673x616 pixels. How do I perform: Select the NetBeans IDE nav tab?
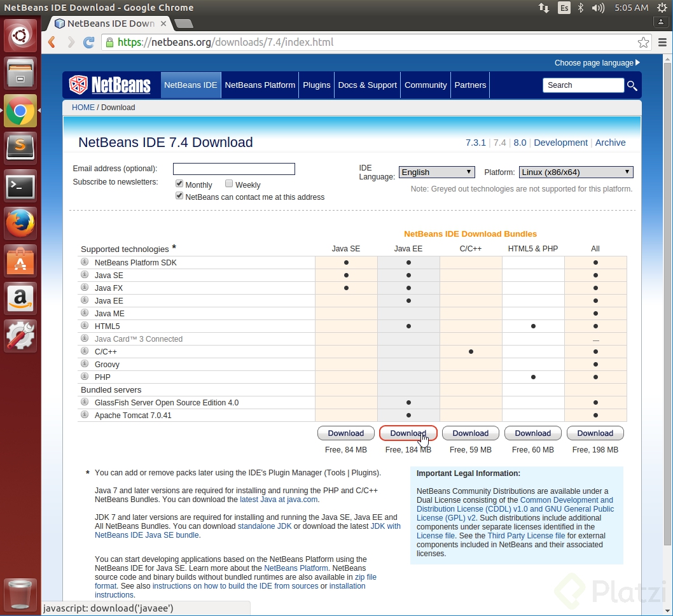tap(191, 85)
